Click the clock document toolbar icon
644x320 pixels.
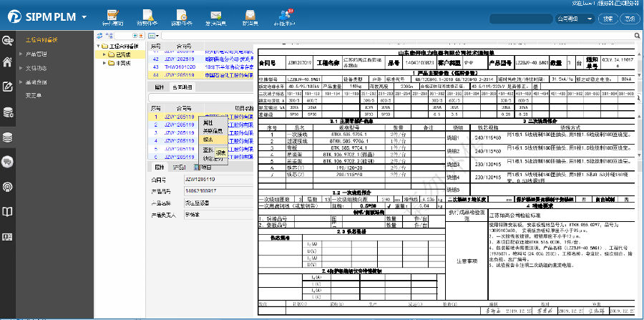point(180,16)
